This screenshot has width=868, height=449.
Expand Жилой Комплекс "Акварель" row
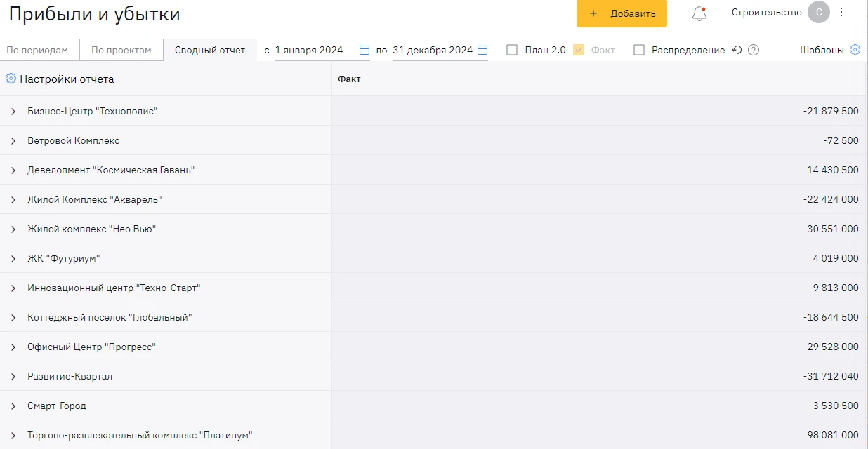[x=13, y=200]
